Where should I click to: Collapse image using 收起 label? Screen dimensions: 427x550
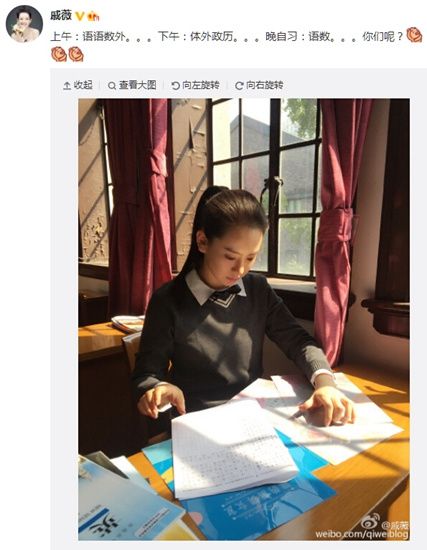[83, 85]
